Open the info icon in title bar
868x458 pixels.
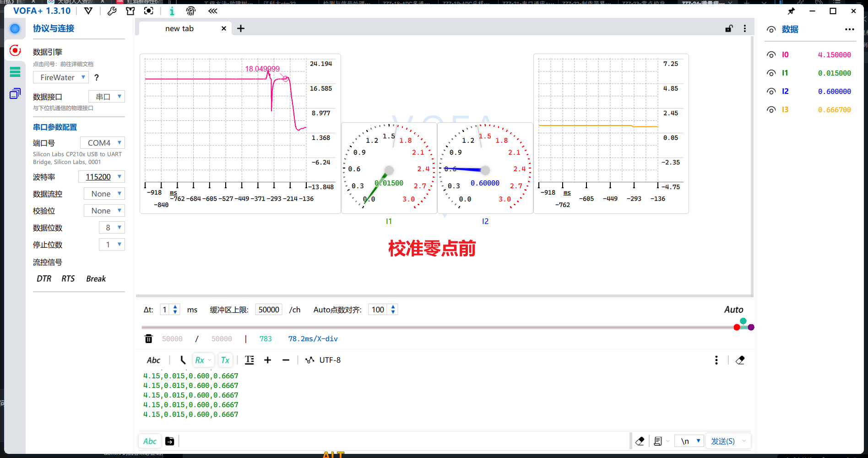(172, 11)
